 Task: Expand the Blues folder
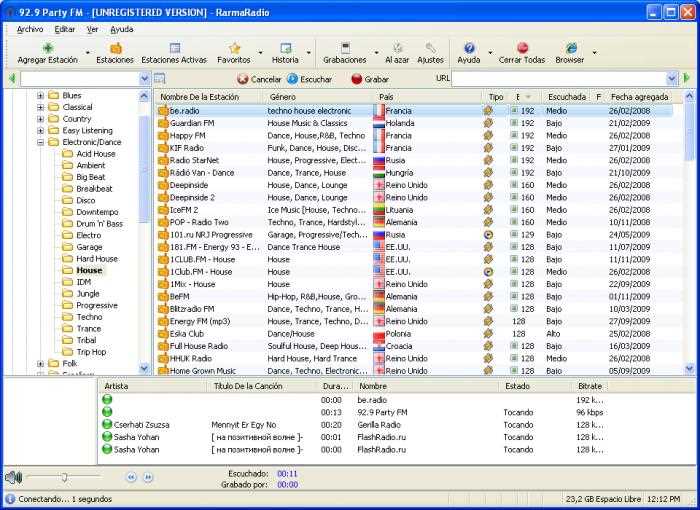click(40, 96)
